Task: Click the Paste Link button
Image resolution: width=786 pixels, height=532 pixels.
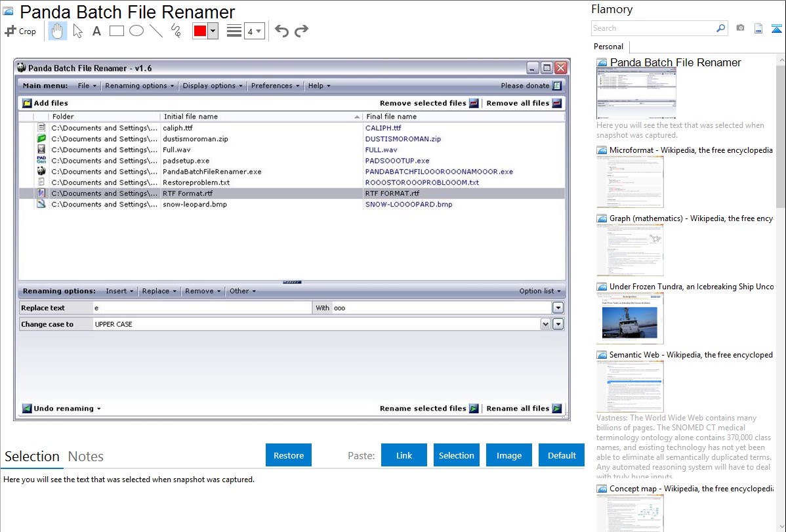Action: point(404,455)
